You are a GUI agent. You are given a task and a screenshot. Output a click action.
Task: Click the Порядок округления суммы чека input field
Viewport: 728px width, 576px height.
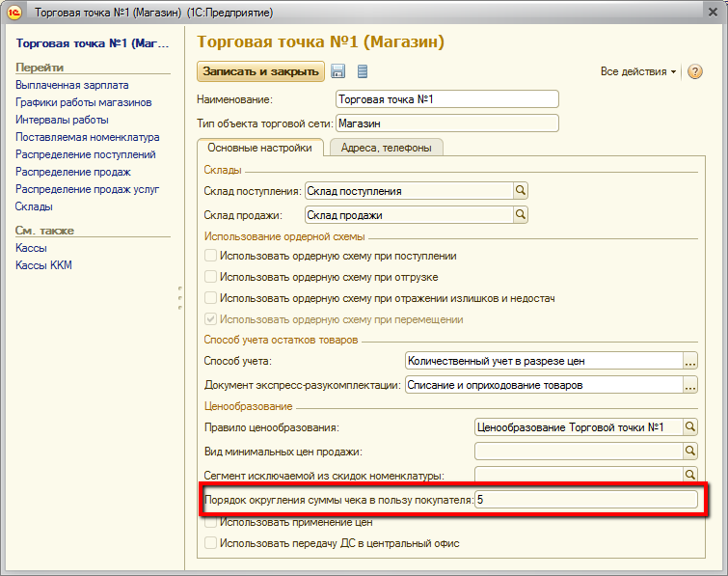coord(584,500)
